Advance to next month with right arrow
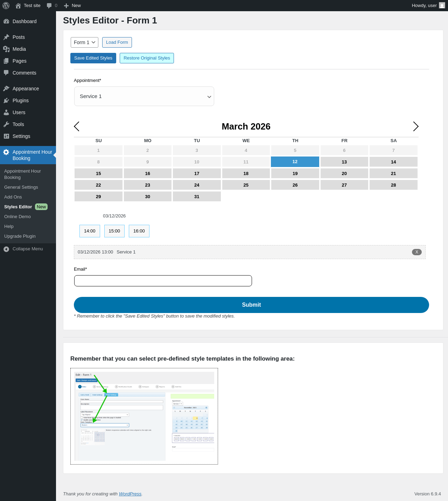Viewport: 448px width, 501px height. click(x=416, y=126)
